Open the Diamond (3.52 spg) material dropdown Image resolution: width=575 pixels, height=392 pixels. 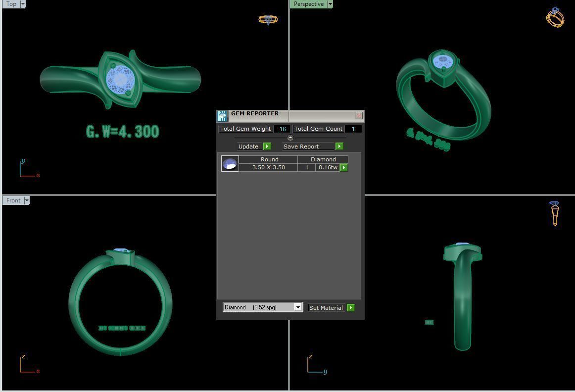298,307
